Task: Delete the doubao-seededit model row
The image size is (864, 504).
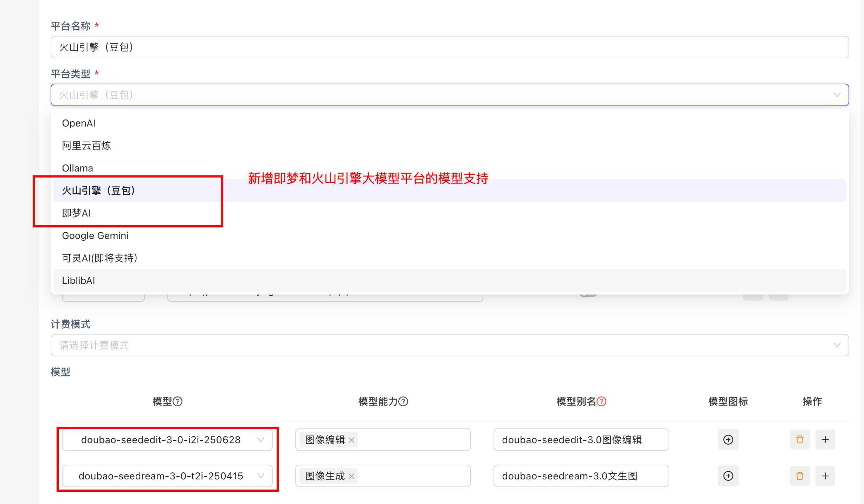Action: click(800, 440)
